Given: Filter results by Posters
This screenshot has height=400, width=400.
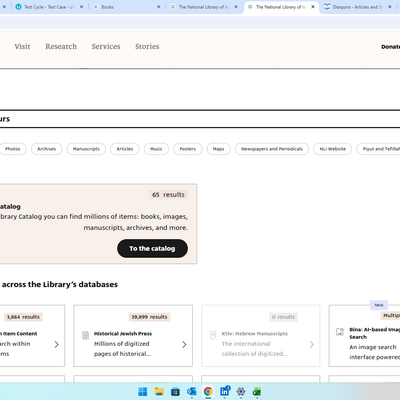Looking at the screenshot, I should pyautogui.click(x=188, y=149).
